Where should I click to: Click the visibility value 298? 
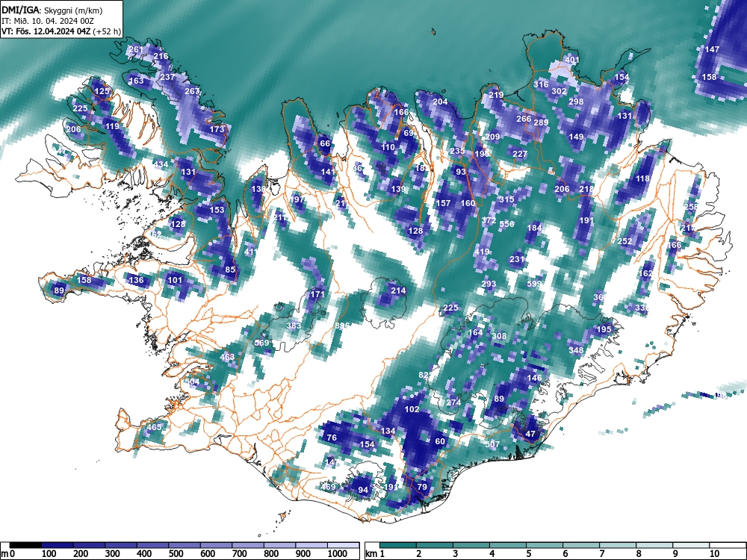[x=576, y=102]
